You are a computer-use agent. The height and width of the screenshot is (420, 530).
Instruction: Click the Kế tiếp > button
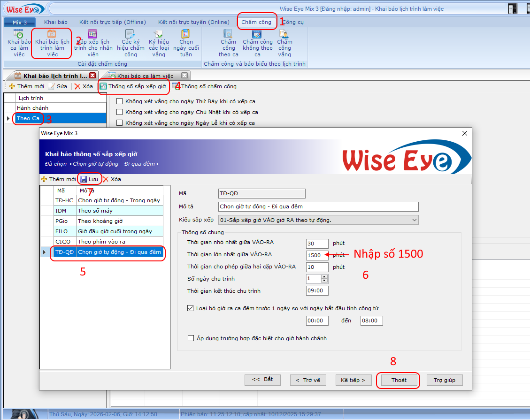353,380
